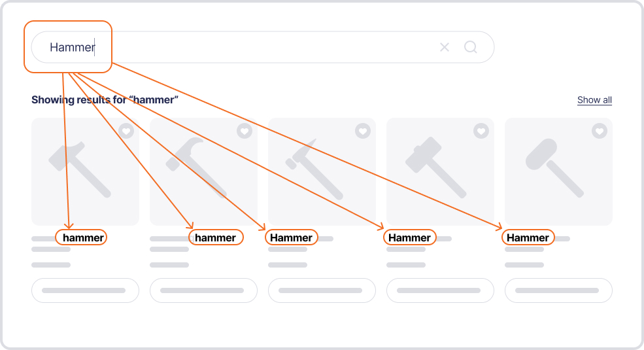Image resolution: width=644 pixels, height=350 pixels.
Task: Open the claw hammer image in second card
Action: click(204, 171)
